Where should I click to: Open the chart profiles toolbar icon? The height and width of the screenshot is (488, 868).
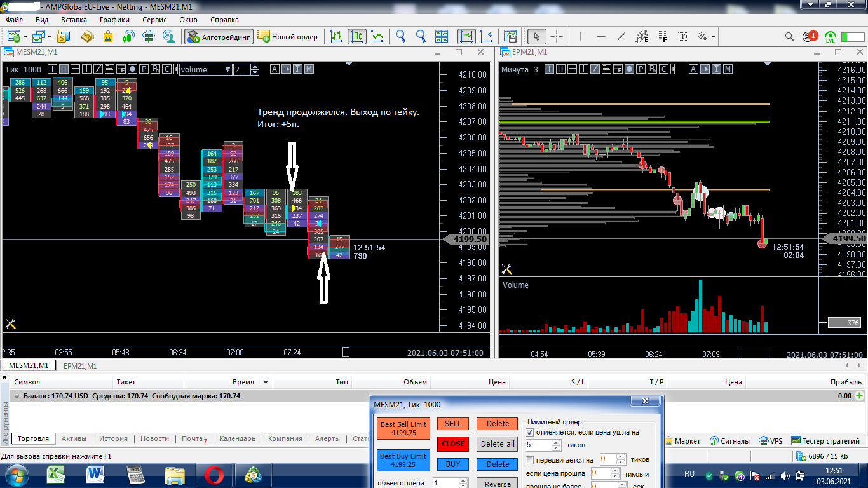(40, 36)
